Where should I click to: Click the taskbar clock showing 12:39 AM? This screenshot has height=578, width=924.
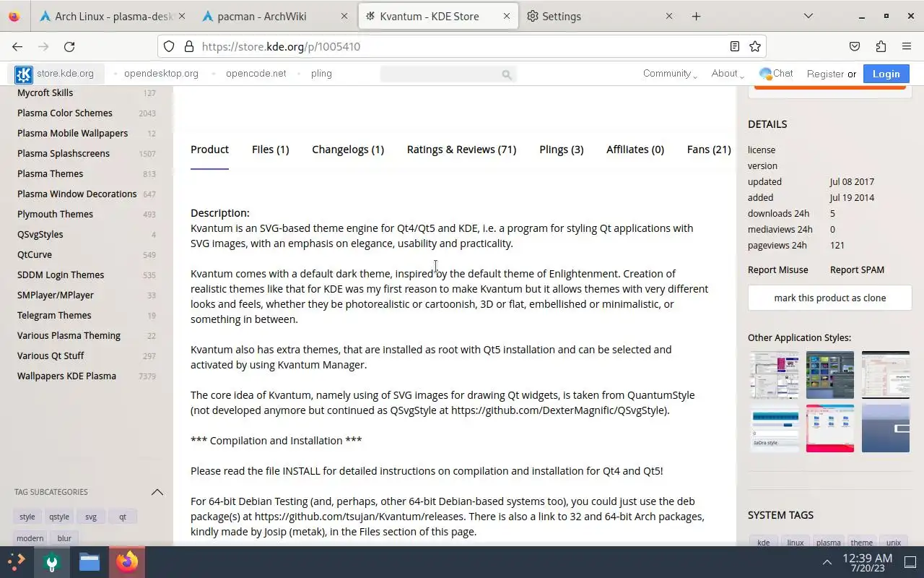867,562
